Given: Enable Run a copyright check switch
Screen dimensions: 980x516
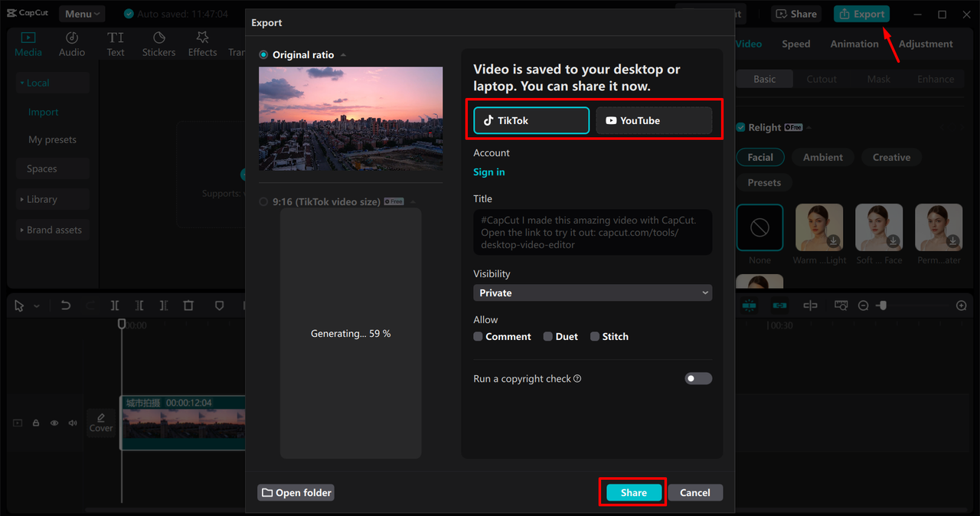Looking at the screenshot, I should (x=698, y=379).
